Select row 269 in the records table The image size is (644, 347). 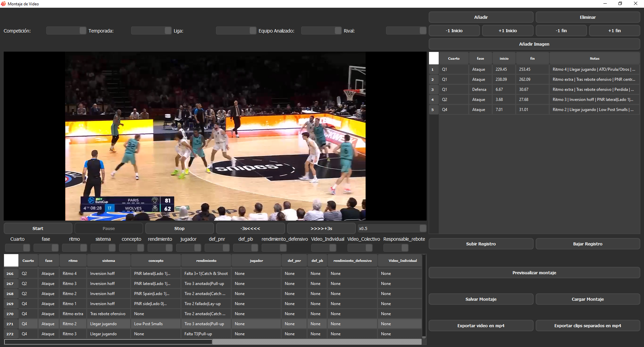tap(10, 304)
